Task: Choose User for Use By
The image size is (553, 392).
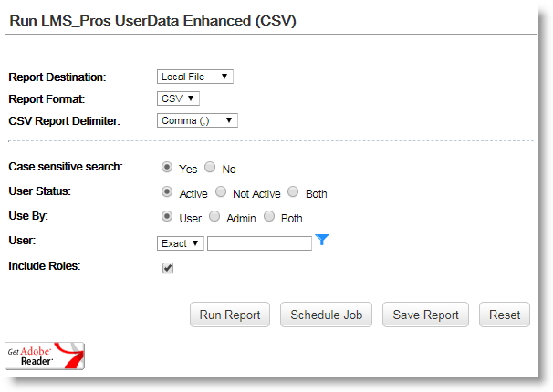Action: click(x=167, y=217)
